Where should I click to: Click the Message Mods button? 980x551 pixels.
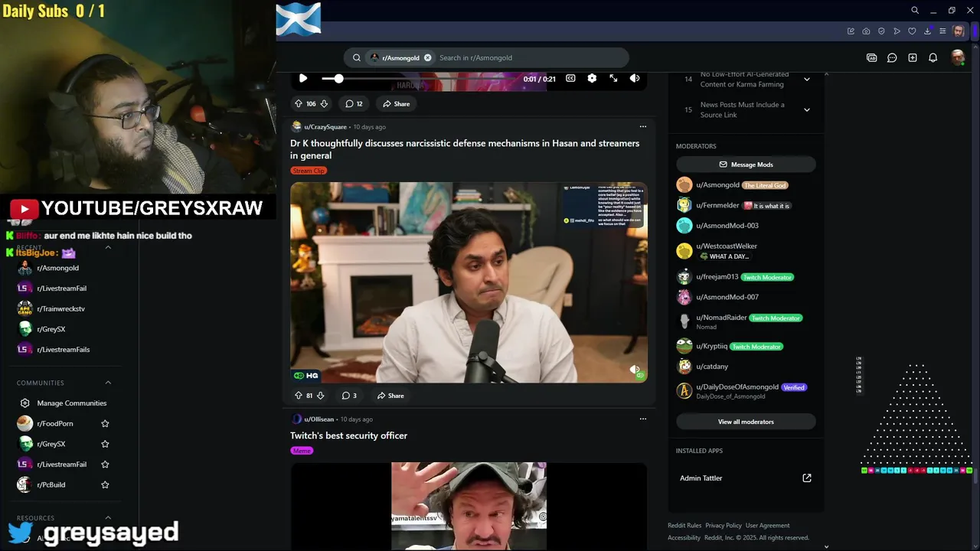[x=746, y=165]
